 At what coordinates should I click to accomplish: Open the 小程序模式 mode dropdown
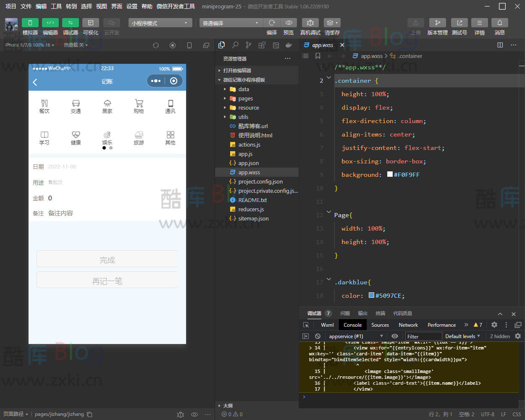coord(160,23)
